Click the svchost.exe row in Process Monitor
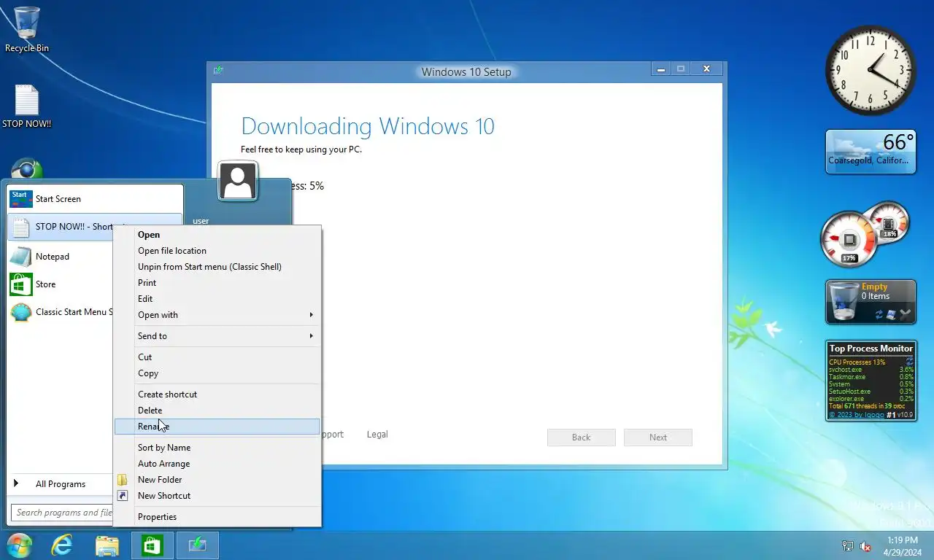Viewport: 934px width, 560px height. tap(871, 370)
